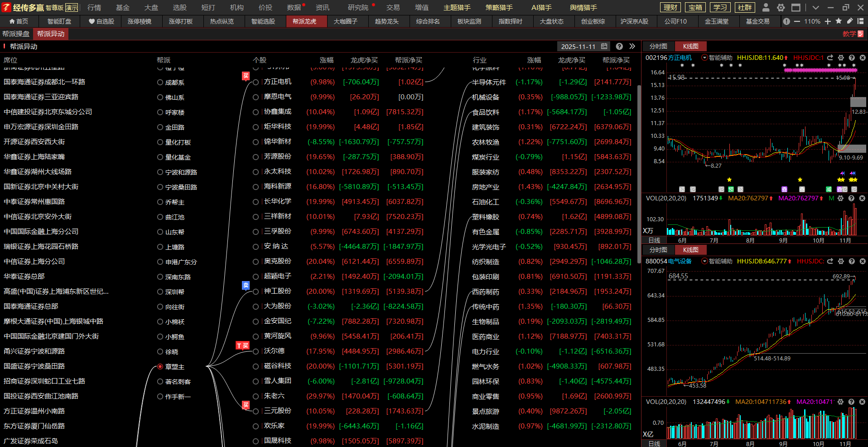Open chart settings gear for 方正电机 chart
The height and width of the screenshot is (447, 868).
point(841,58)
